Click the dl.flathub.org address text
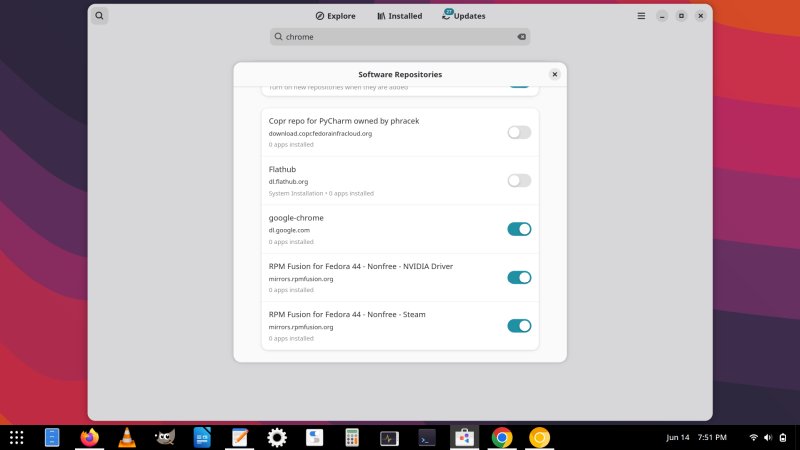 click(288, 182)
